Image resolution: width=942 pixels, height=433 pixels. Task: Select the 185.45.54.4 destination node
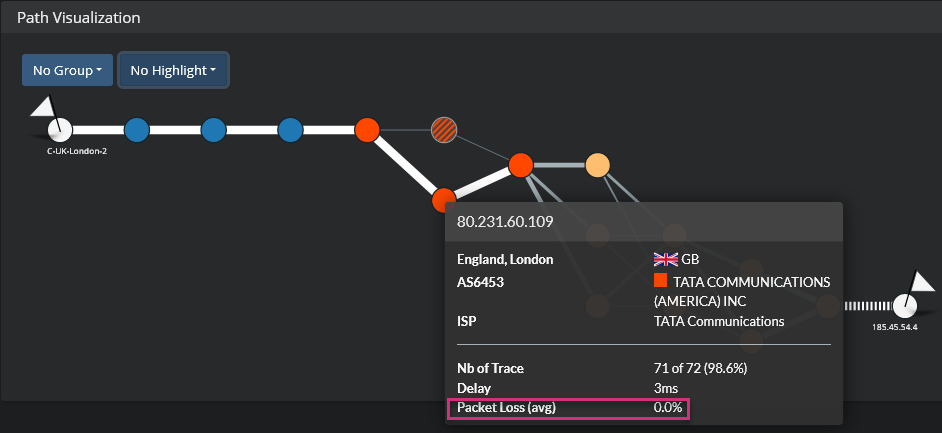905,306
